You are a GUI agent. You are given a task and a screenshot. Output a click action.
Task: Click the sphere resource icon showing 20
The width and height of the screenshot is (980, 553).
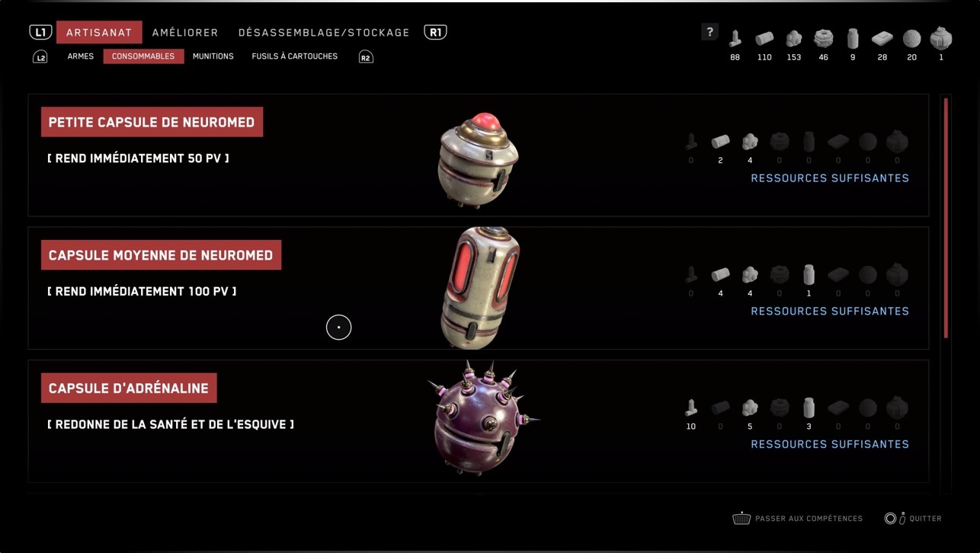point(911,38)
